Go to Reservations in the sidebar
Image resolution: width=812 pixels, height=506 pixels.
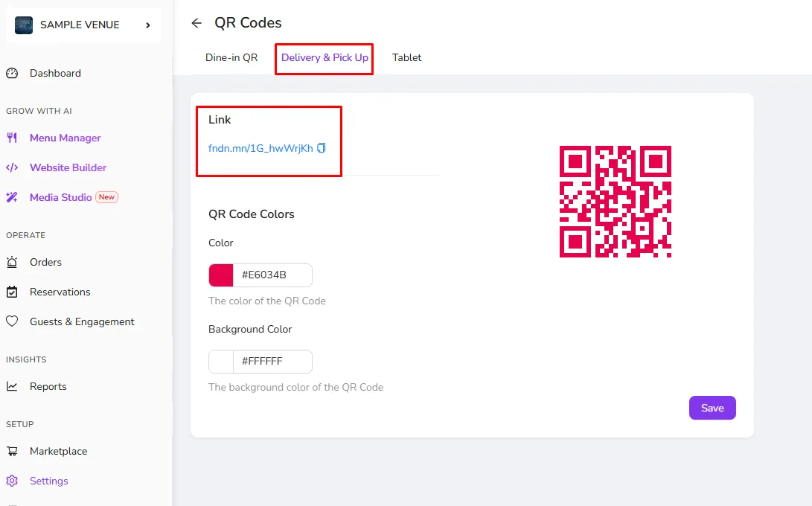60,292
